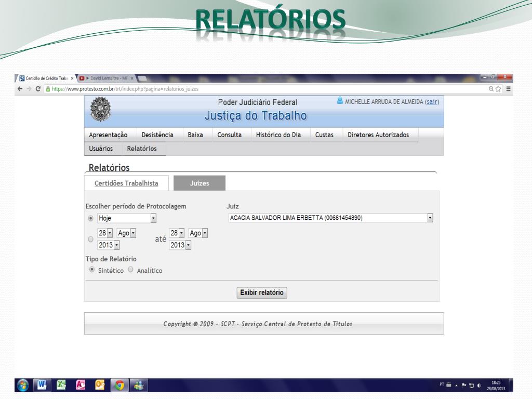Image resolution: width=532 pixels, height=399 pixels.
Task: Select the Hoje period radio button
Action: (x=90, y=218)
